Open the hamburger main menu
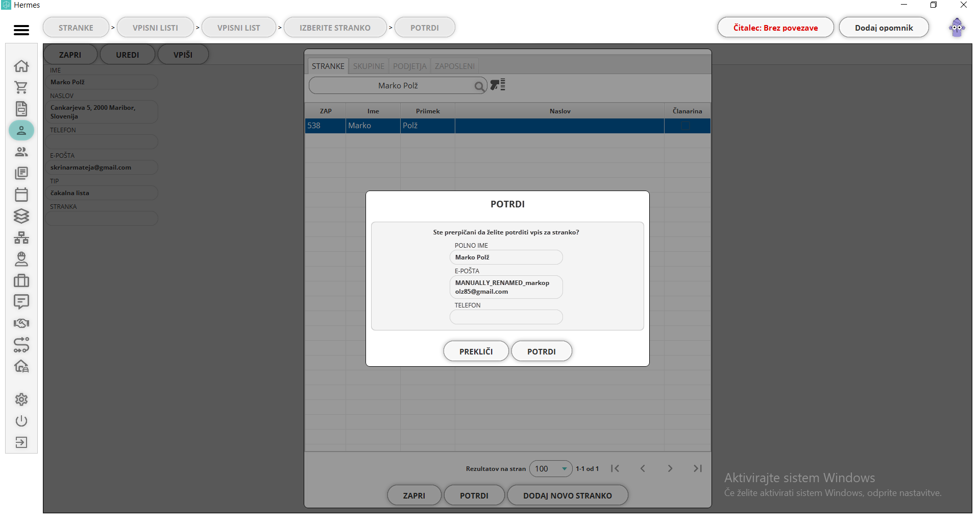The width and height of the screenshot is (980, 521). coord(21,30)
